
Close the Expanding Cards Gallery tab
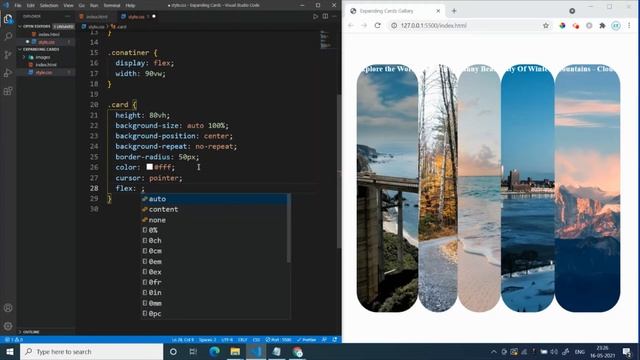[438, 11]
